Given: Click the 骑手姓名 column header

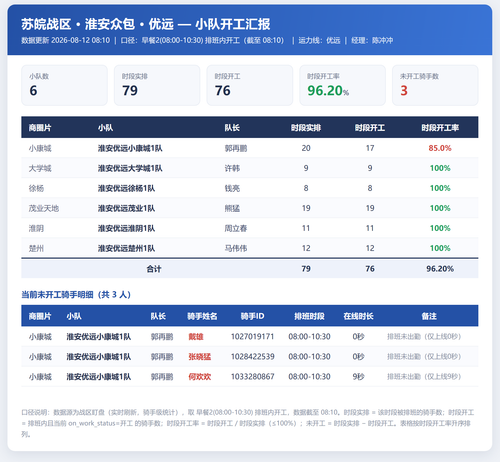Looking at the screenshot, I should coord(202,316).
